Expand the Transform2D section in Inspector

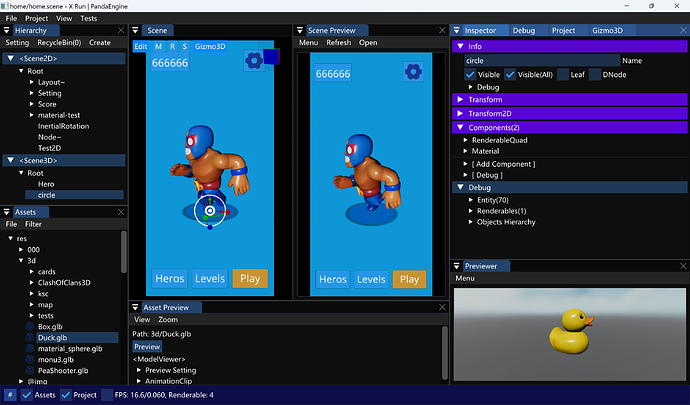tap(460, 114)
